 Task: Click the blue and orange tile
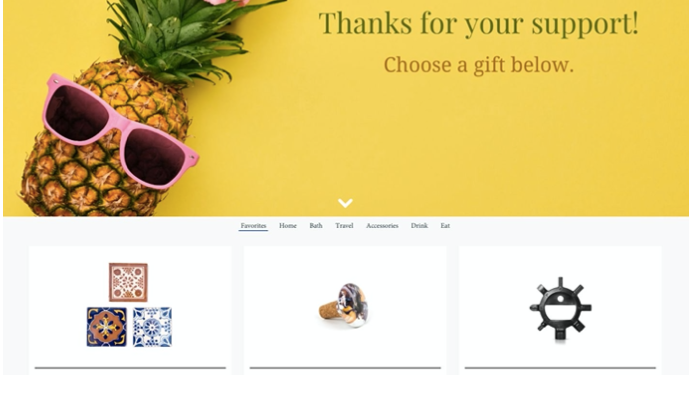[106, 327]
